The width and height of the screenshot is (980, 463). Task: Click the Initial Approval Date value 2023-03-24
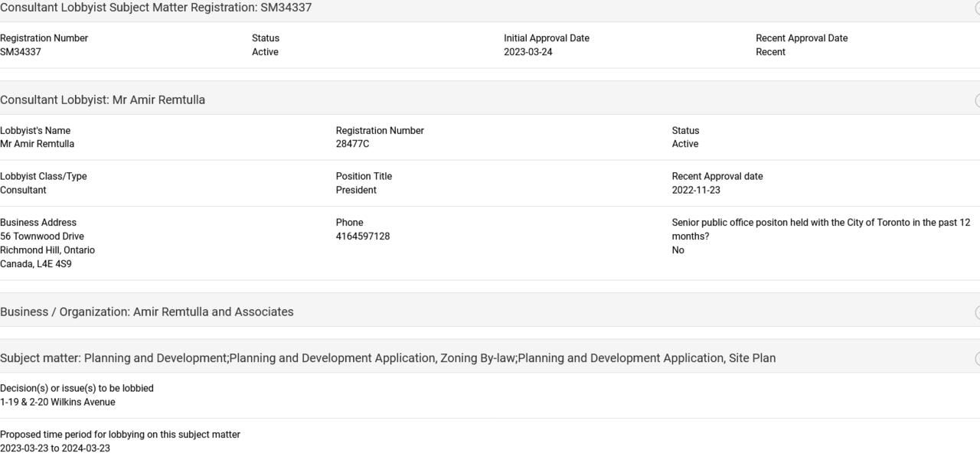coord(528,52)
